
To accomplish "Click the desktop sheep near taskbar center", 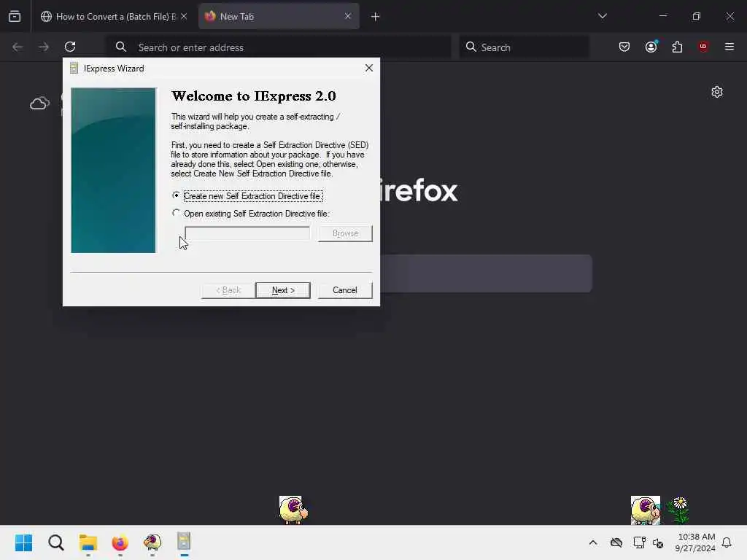I will tap(293, 510).
